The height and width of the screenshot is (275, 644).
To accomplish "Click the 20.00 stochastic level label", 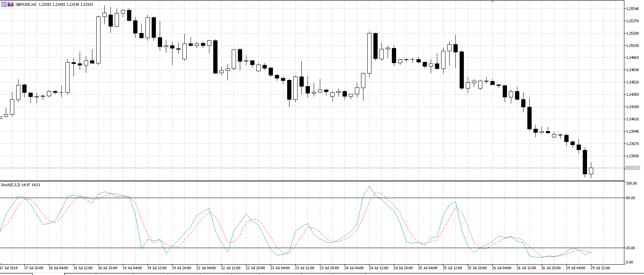I will tap(631, 248).
